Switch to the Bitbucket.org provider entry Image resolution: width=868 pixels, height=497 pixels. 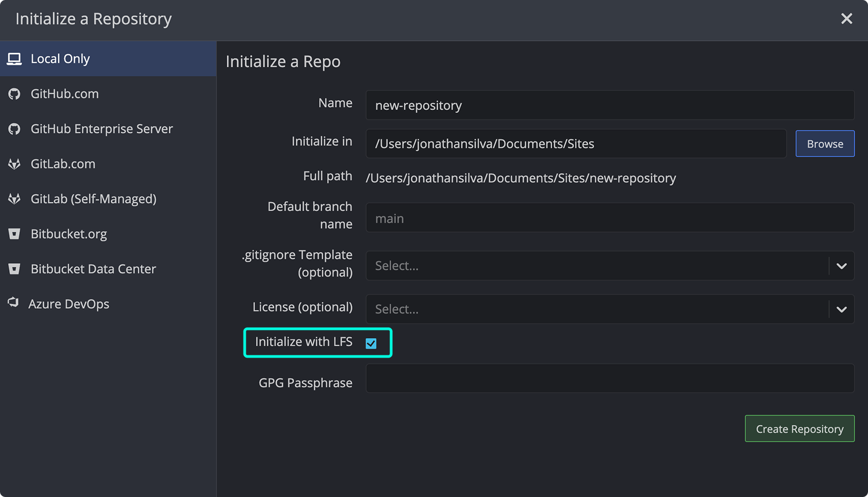pos(69,233)
